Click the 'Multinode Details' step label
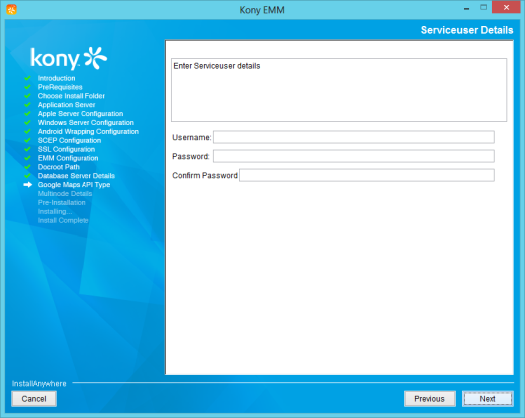The height and width of the screenshot is (418, 525). coord(65,194)
